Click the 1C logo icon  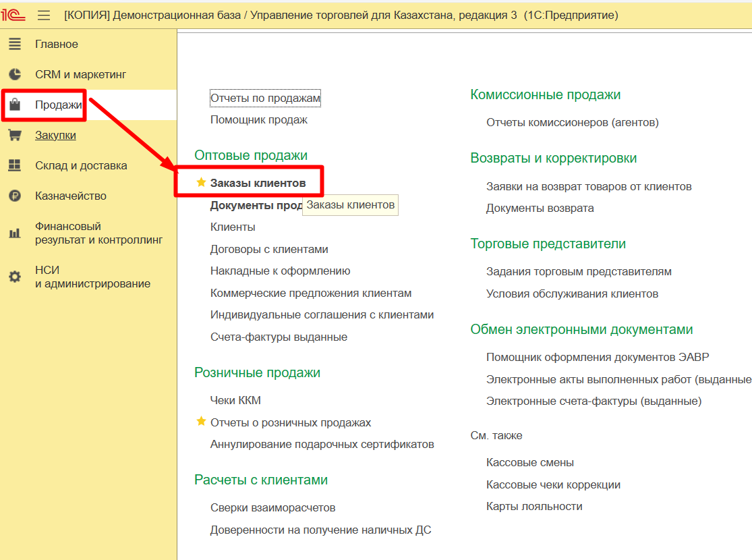[13, 15]
